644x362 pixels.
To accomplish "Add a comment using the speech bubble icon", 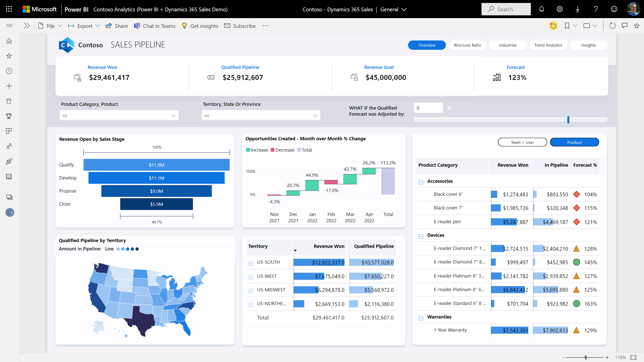I will (x=625, y=25).
